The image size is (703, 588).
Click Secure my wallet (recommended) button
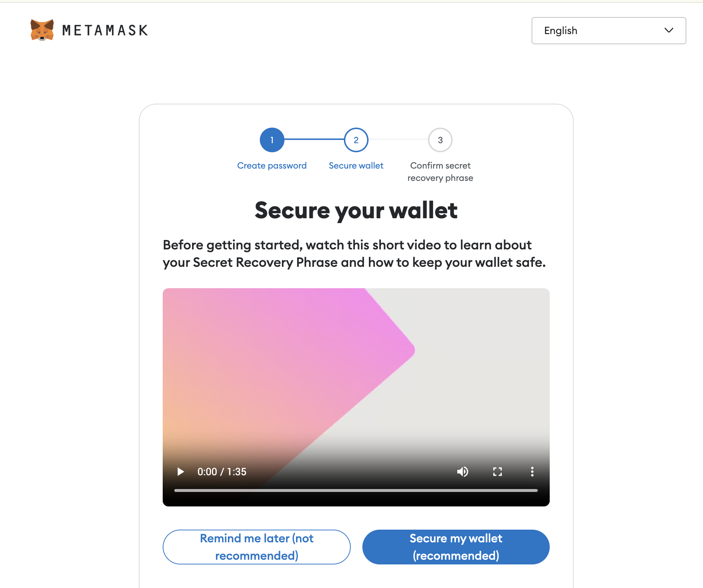coord(456,547)
